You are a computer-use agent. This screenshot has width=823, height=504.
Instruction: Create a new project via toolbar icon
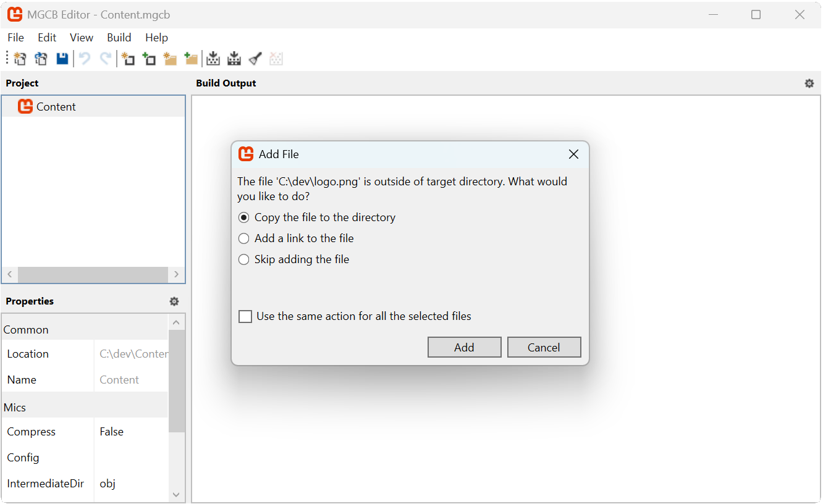pyautogui.click(x=19, y=58)
